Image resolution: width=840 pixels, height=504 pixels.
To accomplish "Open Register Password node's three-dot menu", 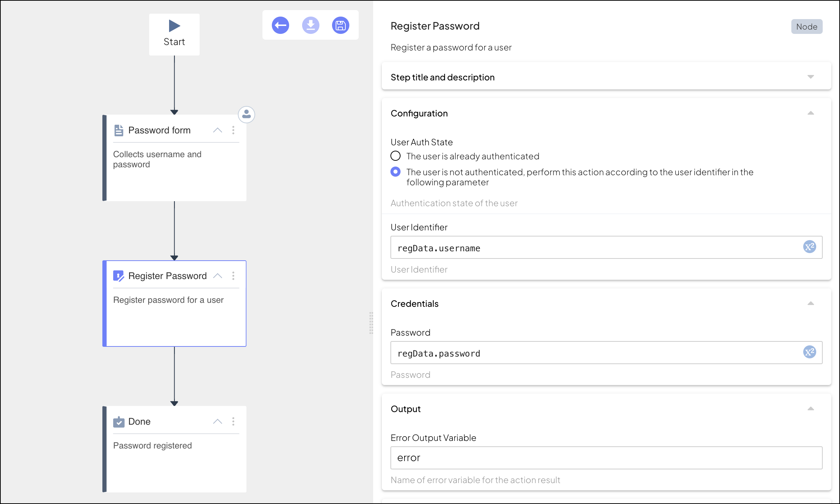I will tap(233, 276).
